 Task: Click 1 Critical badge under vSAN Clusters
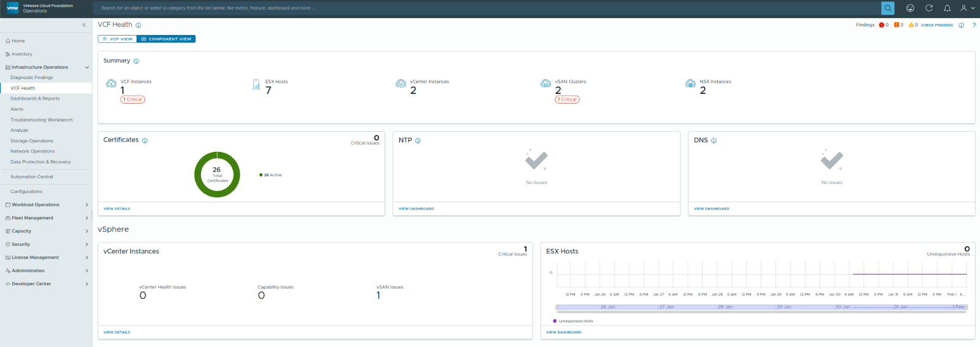(x=567, y=99)
